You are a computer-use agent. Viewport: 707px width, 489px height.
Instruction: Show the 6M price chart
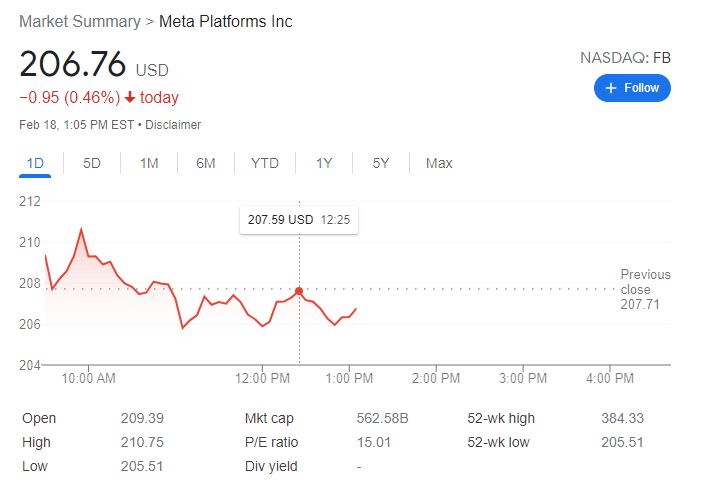tap(206, 163)
